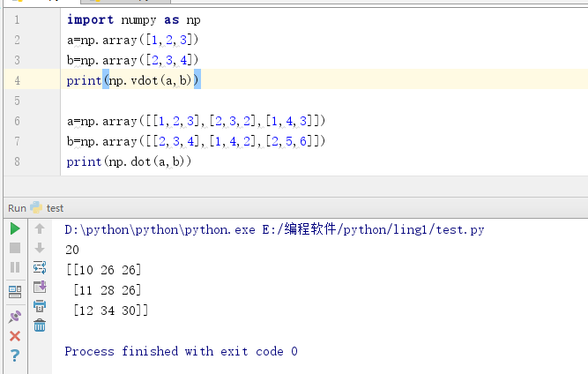Screen dimensions: 588x374
Task: Click the Process finished with exit code 0 message
Action: (x=181, y=351)
